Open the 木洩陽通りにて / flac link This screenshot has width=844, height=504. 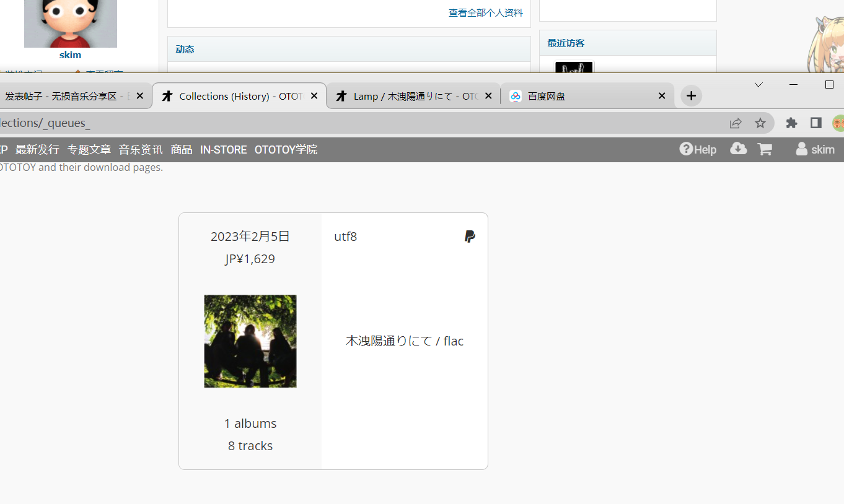pyautogui.click(x=405, y=341)
